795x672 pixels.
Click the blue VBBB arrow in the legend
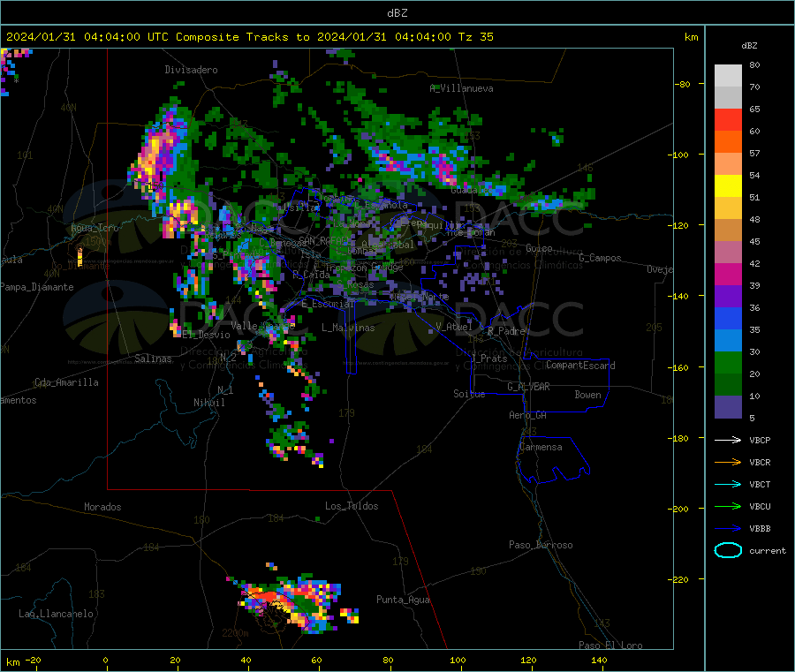728,528
